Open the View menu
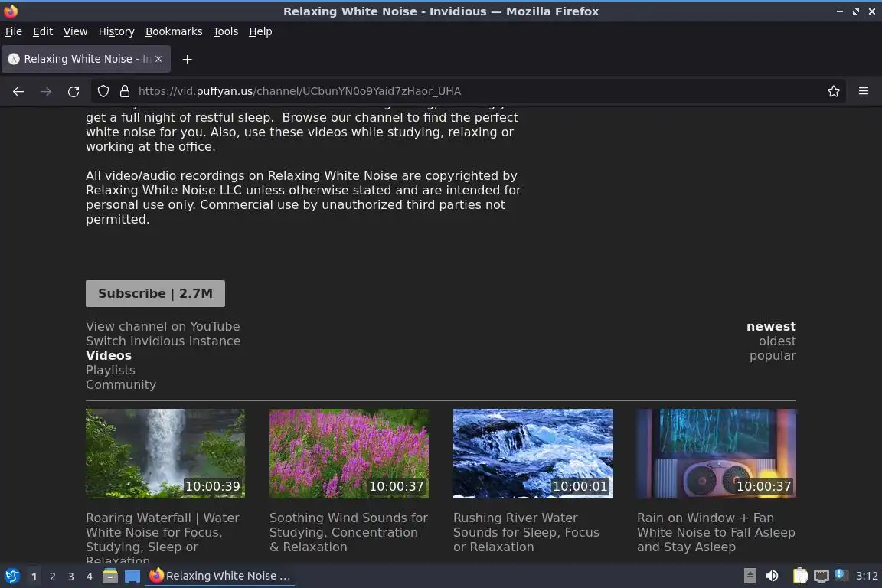882x588 pixels. click(x=75, y=31)
